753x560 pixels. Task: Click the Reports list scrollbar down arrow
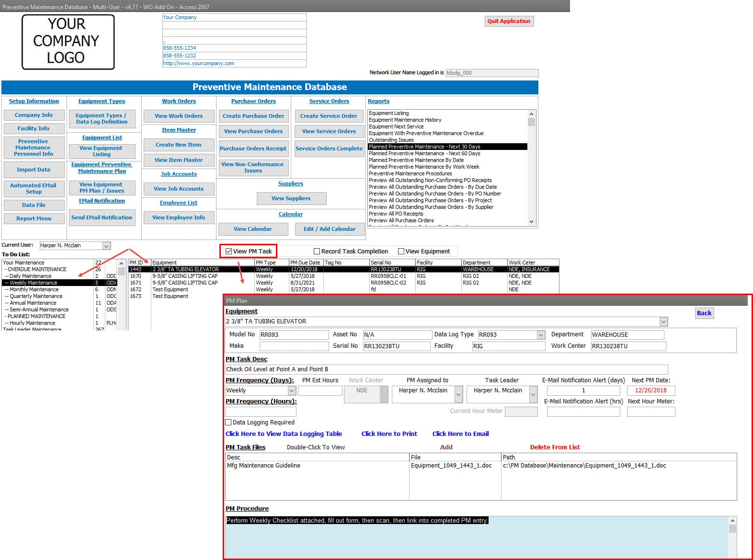pos(531,222)
